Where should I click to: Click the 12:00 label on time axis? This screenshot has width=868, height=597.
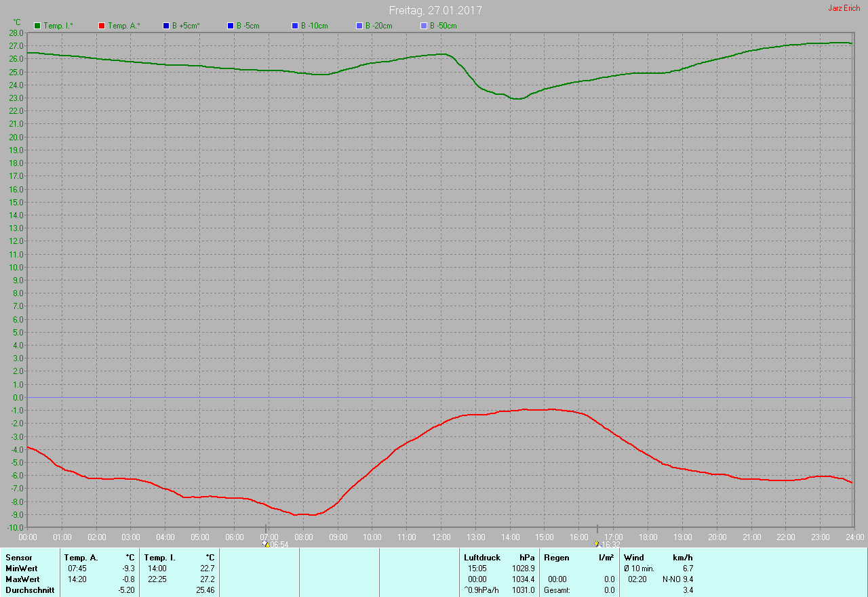pyautogui.click(x=441, y=537)
